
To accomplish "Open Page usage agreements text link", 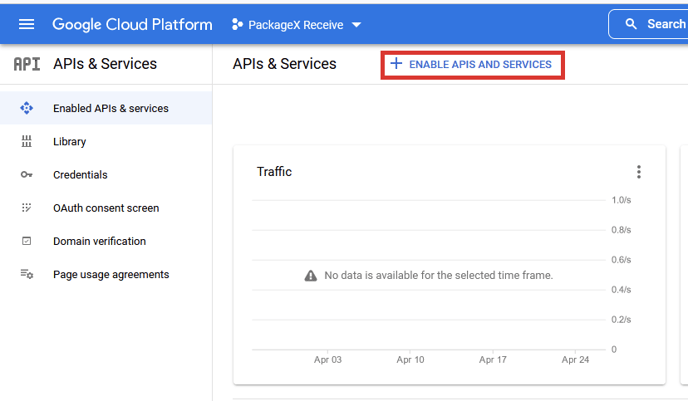I will 111,274.
